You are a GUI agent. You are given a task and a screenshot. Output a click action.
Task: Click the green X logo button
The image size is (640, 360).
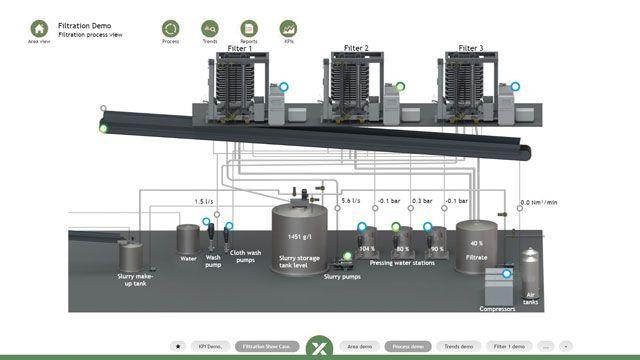[319, 347]
